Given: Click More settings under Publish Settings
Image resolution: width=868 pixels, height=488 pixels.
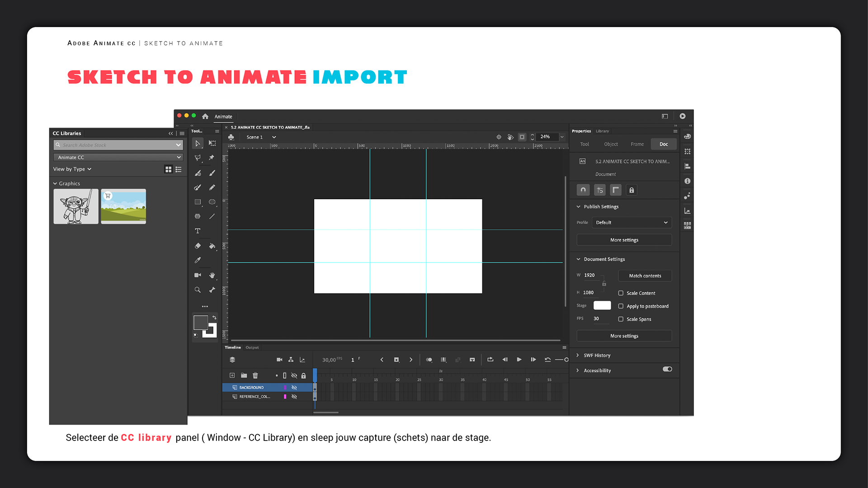Looking at the screenshot, I should [624, 240].
